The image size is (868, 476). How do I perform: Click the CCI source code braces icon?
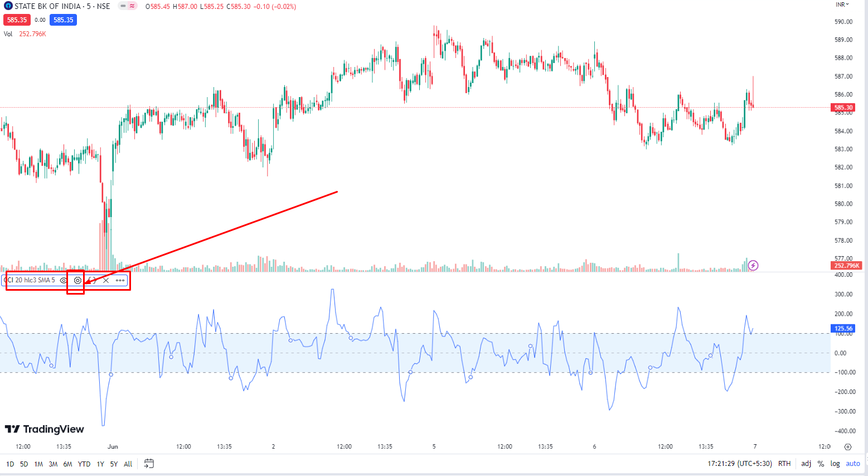coord(91,281)
